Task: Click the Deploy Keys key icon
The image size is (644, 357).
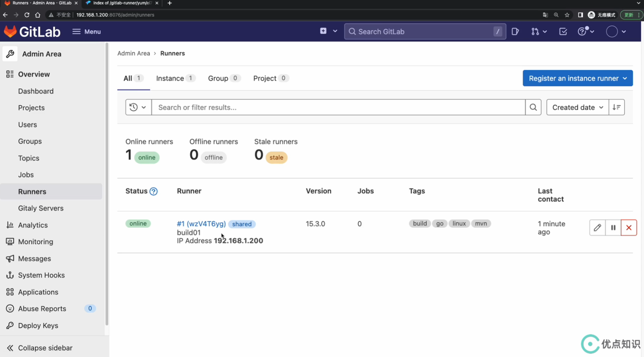Action: (10, 326)
